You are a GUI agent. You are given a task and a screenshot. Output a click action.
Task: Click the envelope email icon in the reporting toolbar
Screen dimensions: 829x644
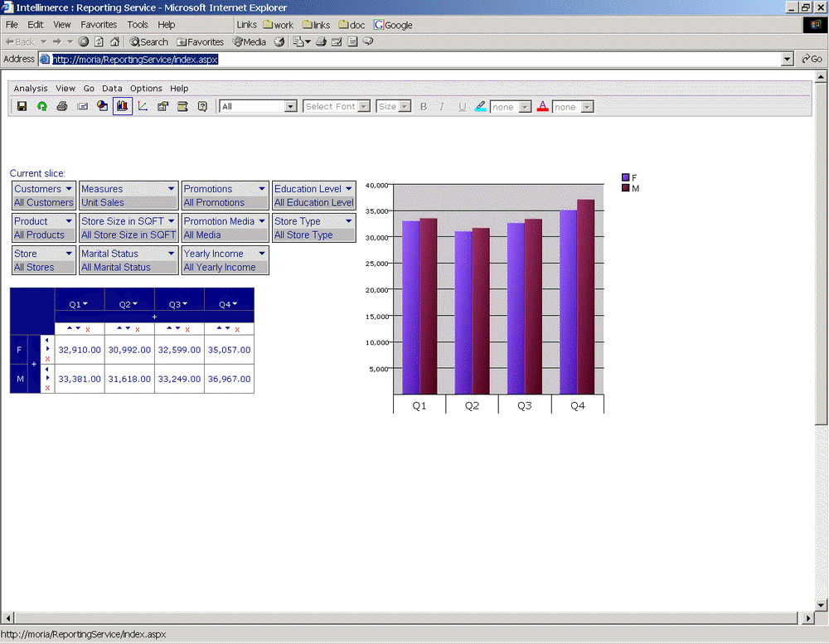click(x=82, y=106)
